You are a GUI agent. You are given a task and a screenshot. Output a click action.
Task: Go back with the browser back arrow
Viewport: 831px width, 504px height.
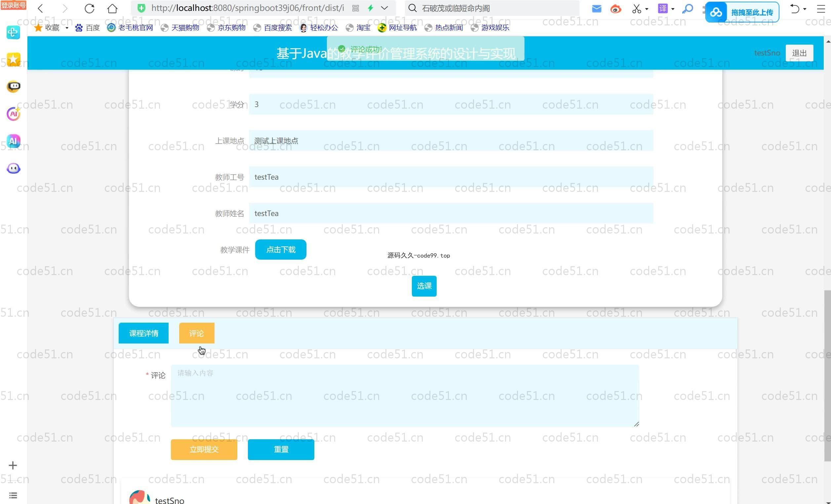tap(40, 9)
